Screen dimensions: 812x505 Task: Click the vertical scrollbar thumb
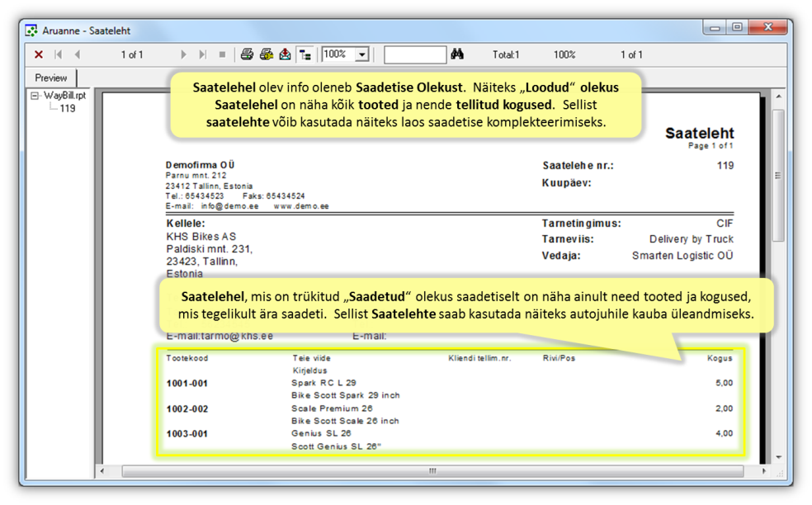click(x=778, y=175)
